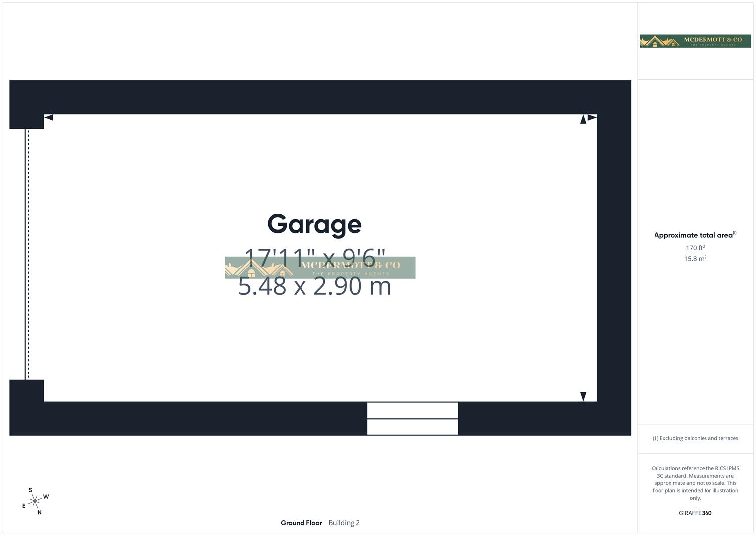Toggle the lower window symbol below the garage
This screenshot has height=535, width=756.
coord(412,427)
